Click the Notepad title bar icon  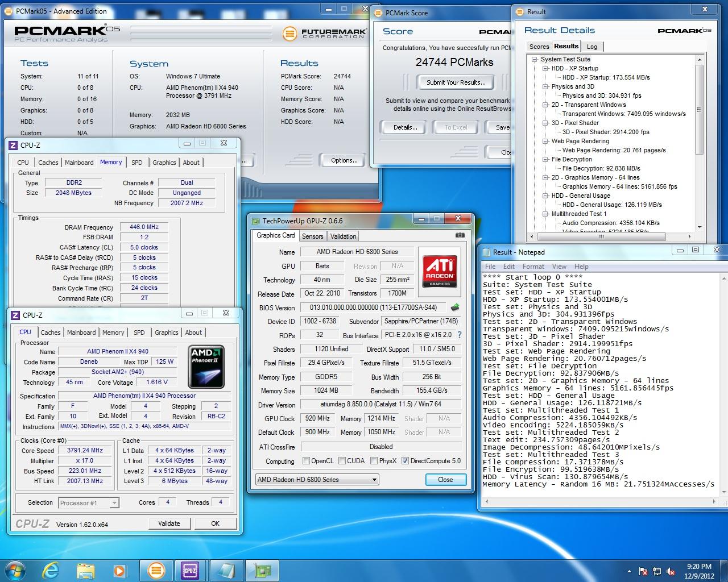(486, 252)
